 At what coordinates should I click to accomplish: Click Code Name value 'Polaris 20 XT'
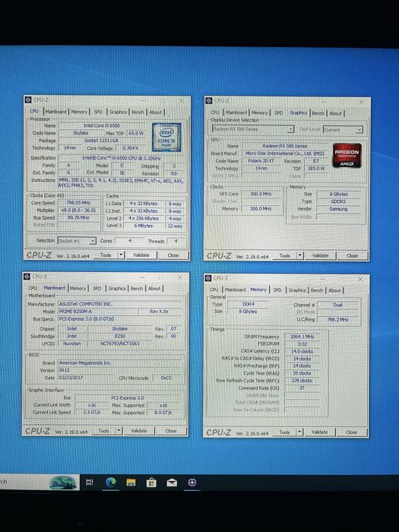(261, 161)
